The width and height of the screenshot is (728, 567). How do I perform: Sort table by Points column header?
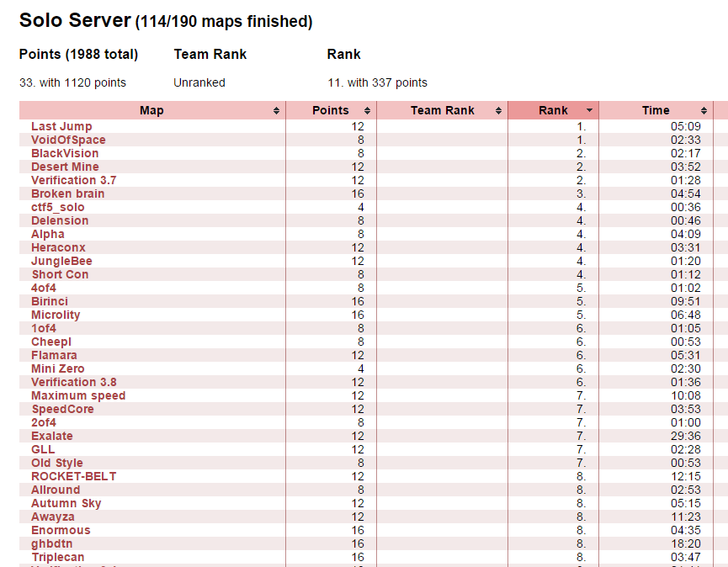point(330,110)
